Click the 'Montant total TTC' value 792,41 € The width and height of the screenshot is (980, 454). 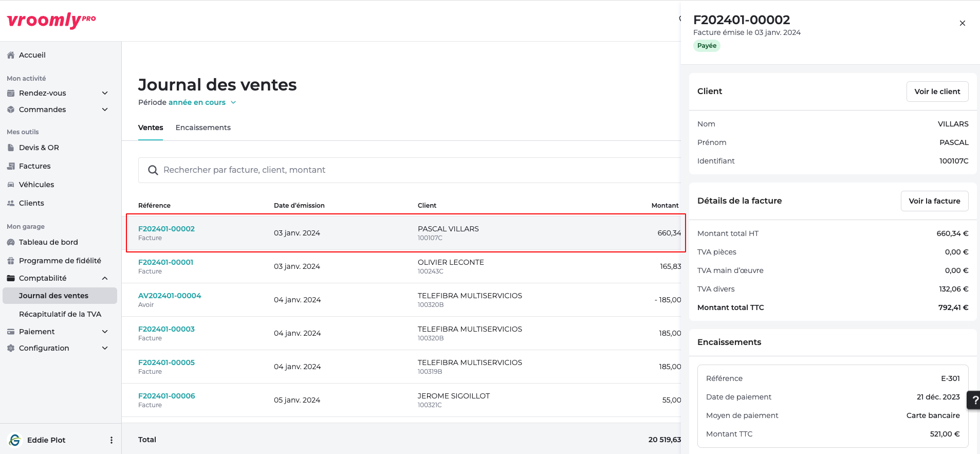pos(953,307)
